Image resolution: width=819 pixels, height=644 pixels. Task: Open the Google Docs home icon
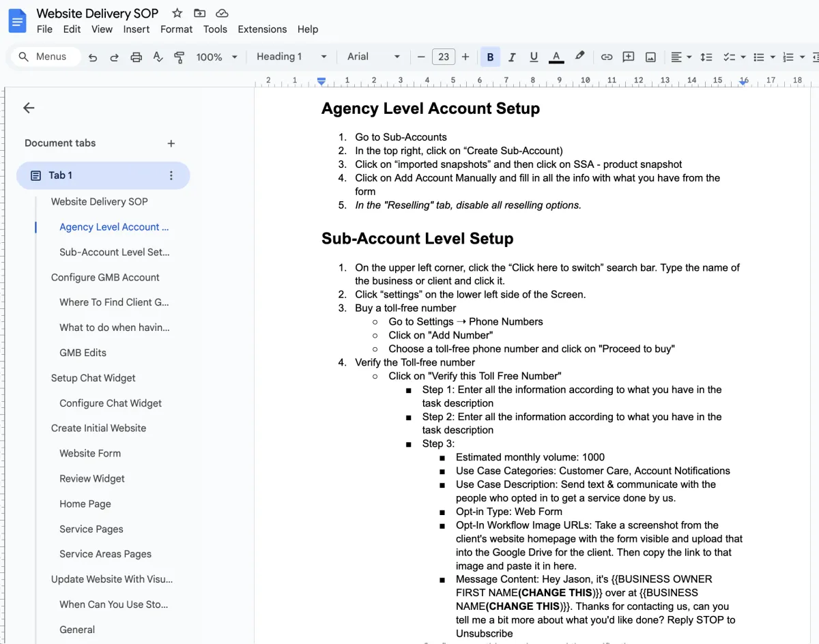point(17,20)
